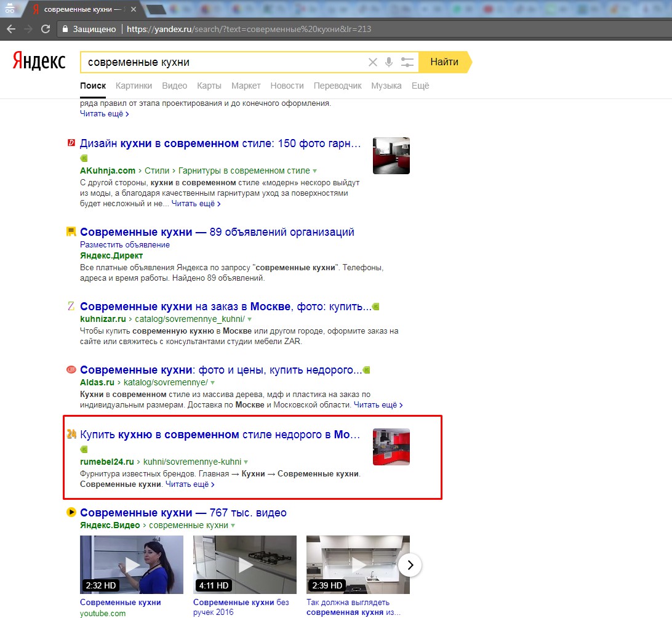672x618 pixels.
Task: Click the address bar URL
Action: (249, 29)
